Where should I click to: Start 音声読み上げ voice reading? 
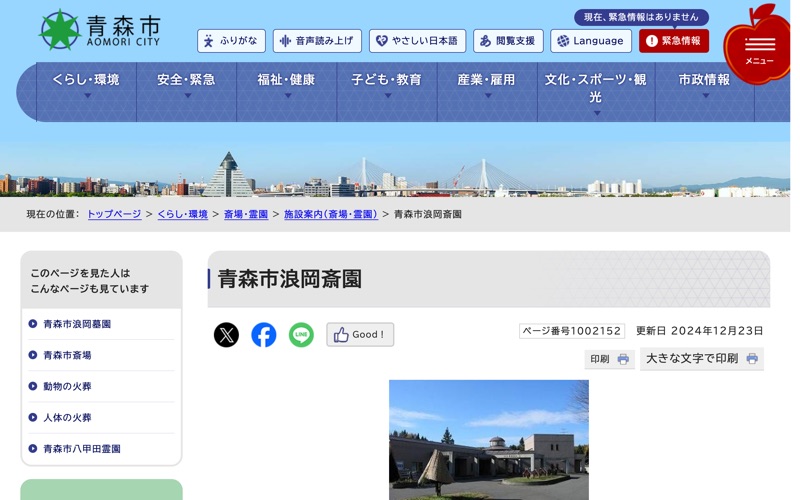coord(317,41)
